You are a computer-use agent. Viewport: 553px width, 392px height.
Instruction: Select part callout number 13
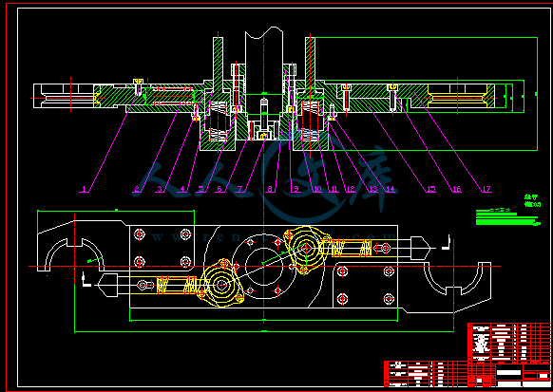[372, 190]
